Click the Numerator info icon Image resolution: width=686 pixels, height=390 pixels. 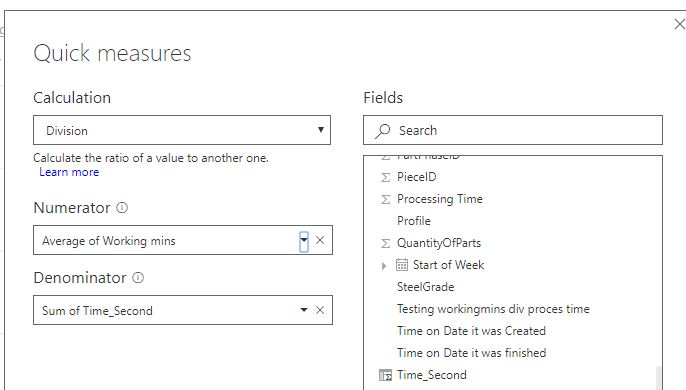(122, 207)
